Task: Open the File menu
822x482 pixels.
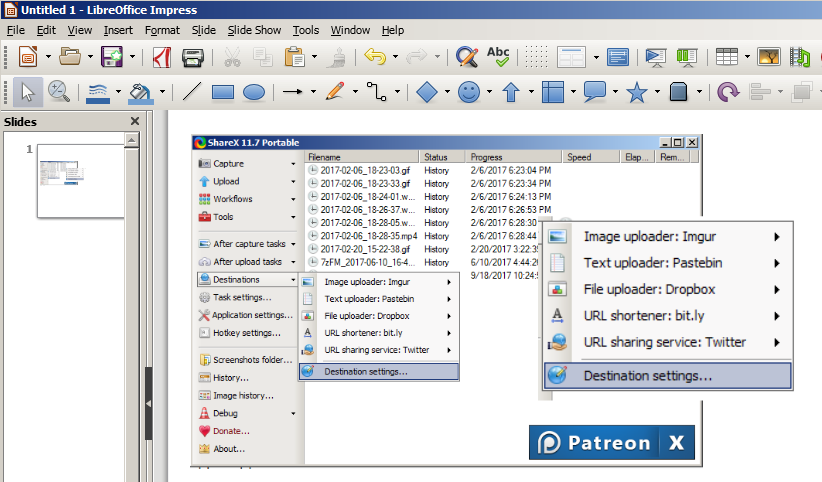Action: pos(15,30)
